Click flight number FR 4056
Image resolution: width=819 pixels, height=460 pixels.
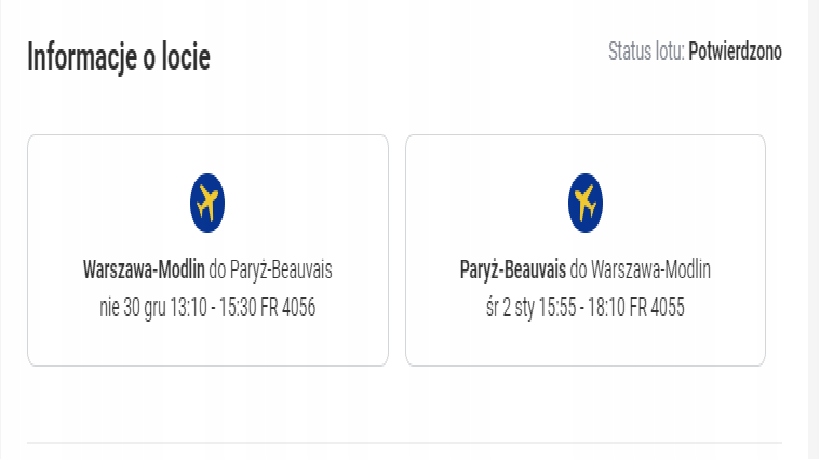pyautogui.click(x=288, y=307)
